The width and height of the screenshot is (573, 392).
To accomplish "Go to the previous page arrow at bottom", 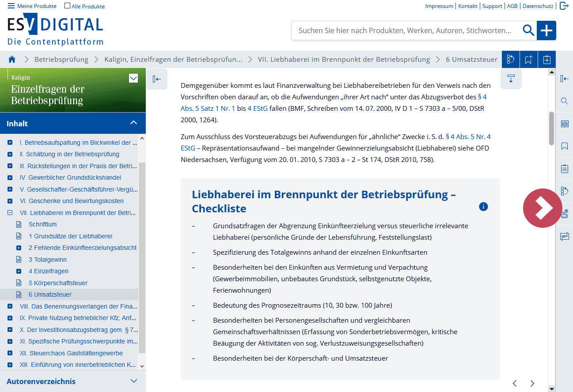I will tap(515, 383).
